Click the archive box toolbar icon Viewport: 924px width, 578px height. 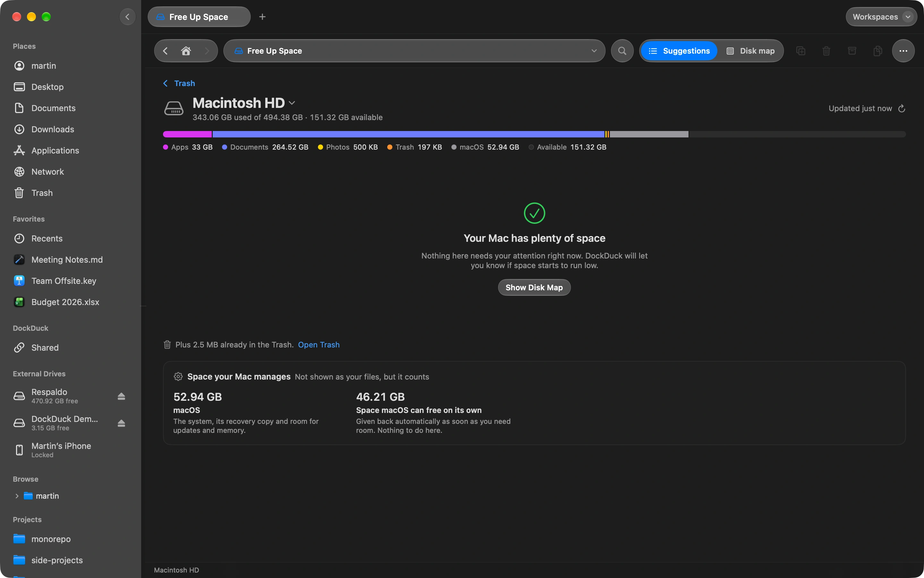pyautogui.click(x=852, y=51)
